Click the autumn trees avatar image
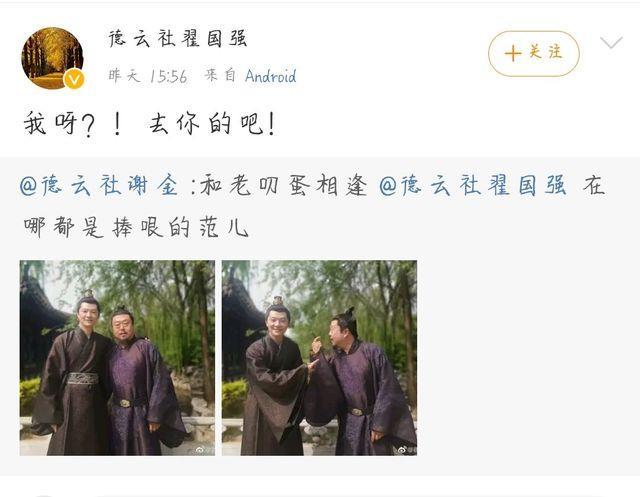Viewport: 640px width, 497px height. pyautogui.click(x=52, y=58)
